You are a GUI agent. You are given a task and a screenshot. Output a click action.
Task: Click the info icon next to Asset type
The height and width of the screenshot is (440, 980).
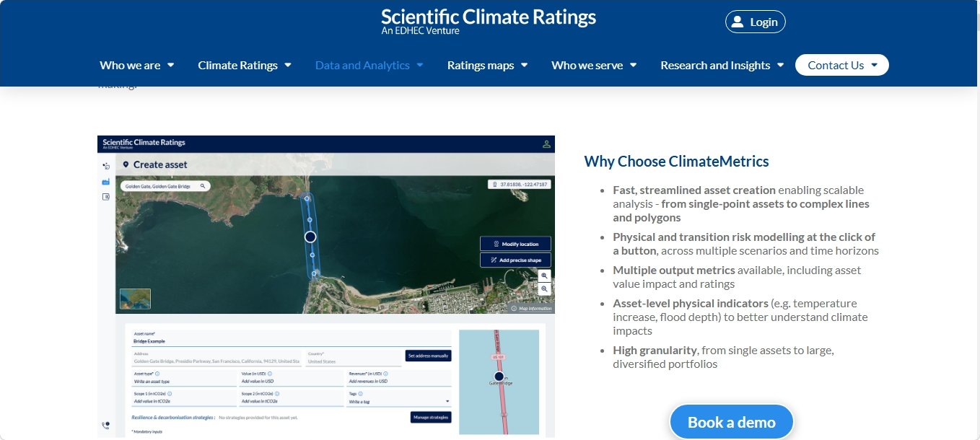(x=157, y=374)
